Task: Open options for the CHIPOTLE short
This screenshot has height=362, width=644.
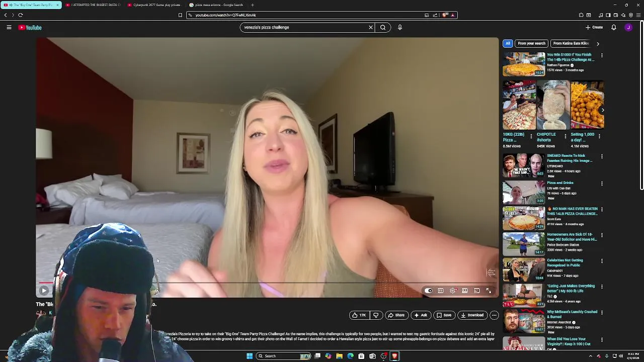Action: 565,136
